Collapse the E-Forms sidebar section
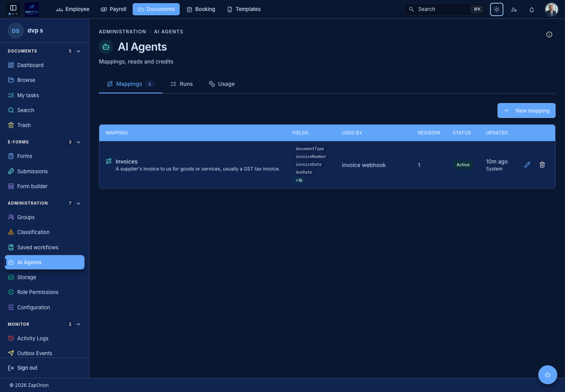The height and width of the screenshot is (392, 565). 78,142
